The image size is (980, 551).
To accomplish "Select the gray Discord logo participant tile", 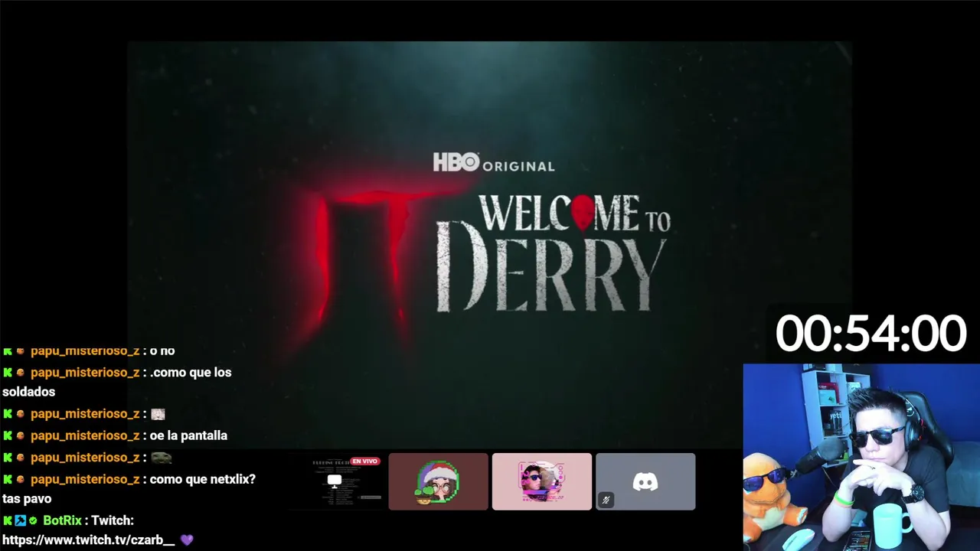I will click(645, 481).
